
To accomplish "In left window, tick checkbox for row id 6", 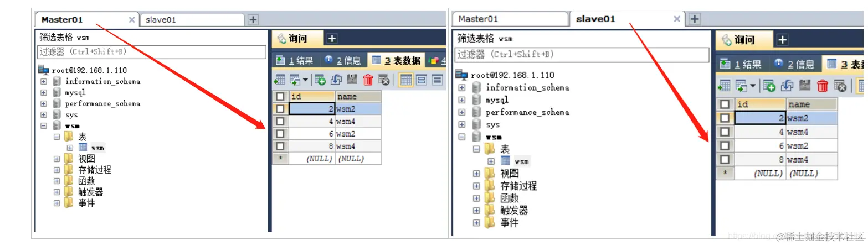I will coord(280,134).
